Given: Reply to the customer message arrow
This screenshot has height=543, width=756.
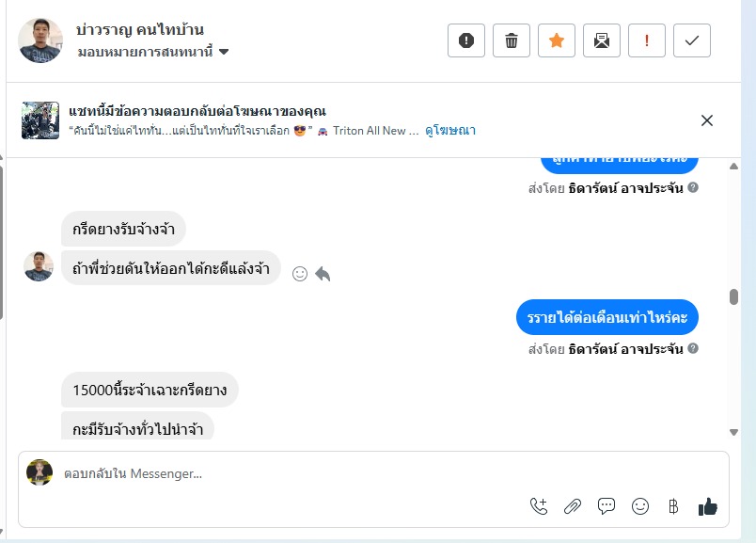Looking at the screenshot, I should [x=323, y=274].
